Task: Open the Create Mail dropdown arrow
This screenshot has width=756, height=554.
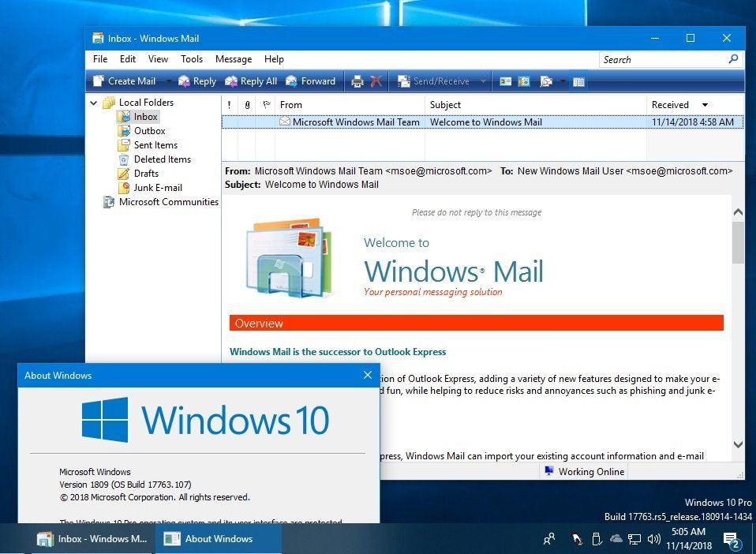Action: tap(167, 81)
